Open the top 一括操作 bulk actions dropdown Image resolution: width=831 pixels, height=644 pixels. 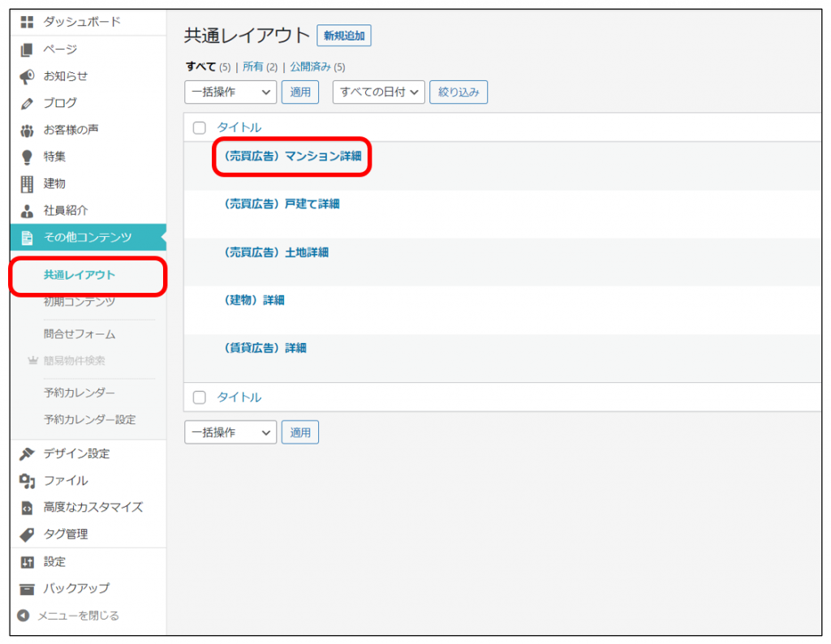[x=230, y=92]
